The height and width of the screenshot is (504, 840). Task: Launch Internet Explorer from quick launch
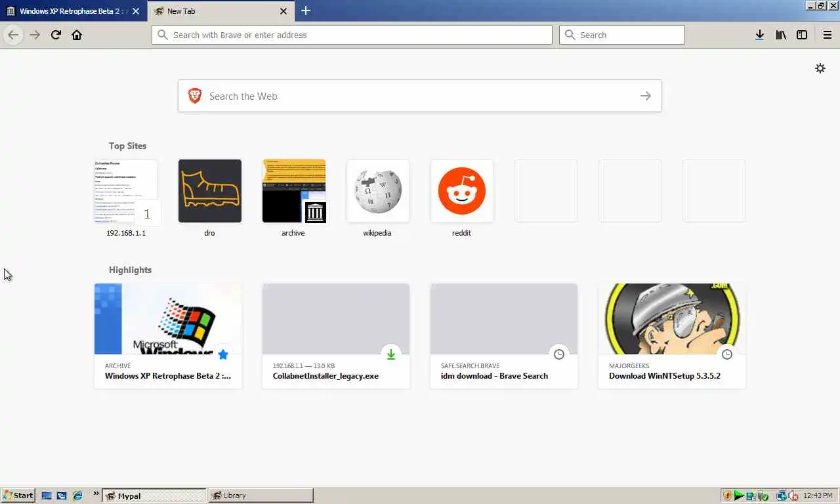coord(77,495)
